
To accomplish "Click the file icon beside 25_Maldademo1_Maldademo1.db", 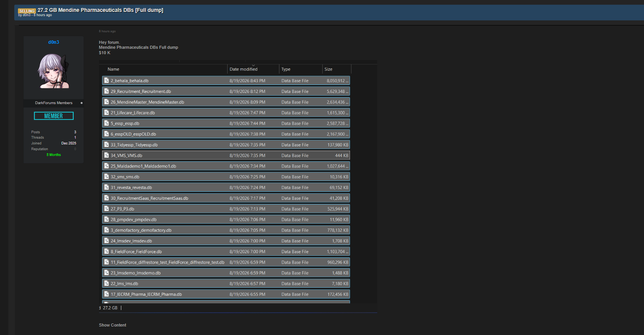I will pyautogui.click(x=107, y=166).
